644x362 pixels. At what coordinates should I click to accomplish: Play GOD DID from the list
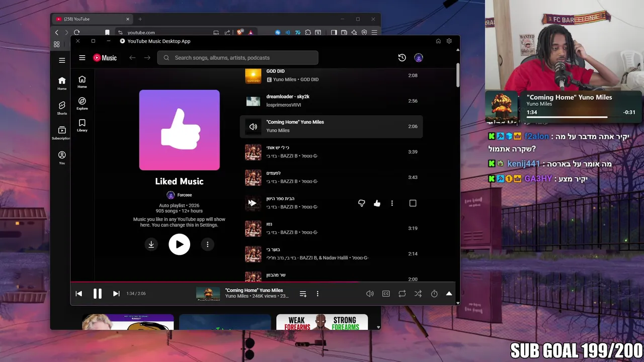[275, 71]
